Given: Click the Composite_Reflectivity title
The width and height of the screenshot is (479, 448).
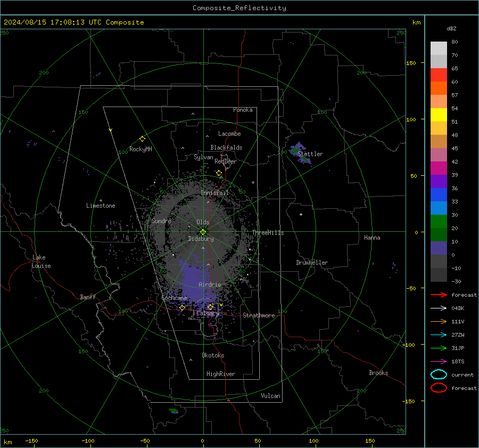Looking at the screenshot, I should [x=240, y=8].
